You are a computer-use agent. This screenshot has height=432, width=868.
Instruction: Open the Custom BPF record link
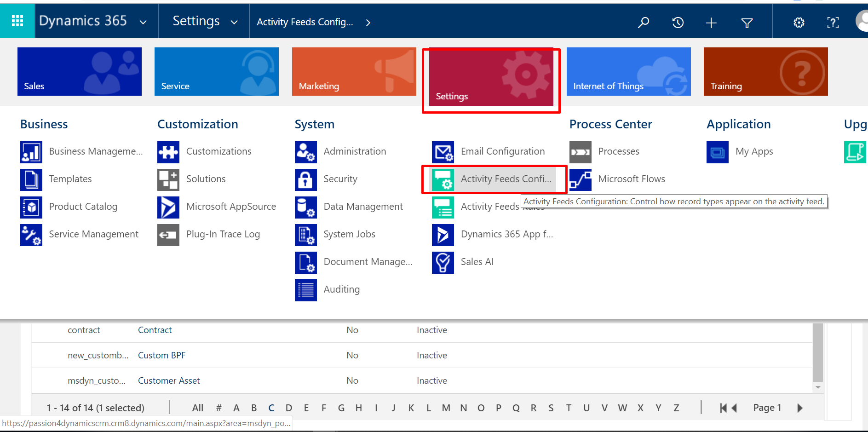(x=161, y=355)
